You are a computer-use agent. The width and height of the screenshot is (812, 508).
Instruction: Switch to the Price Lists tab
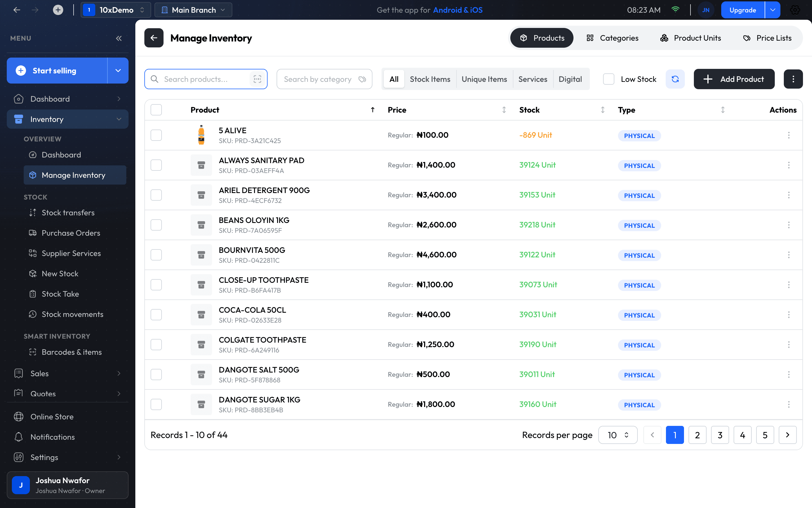[x=767, y=38]
